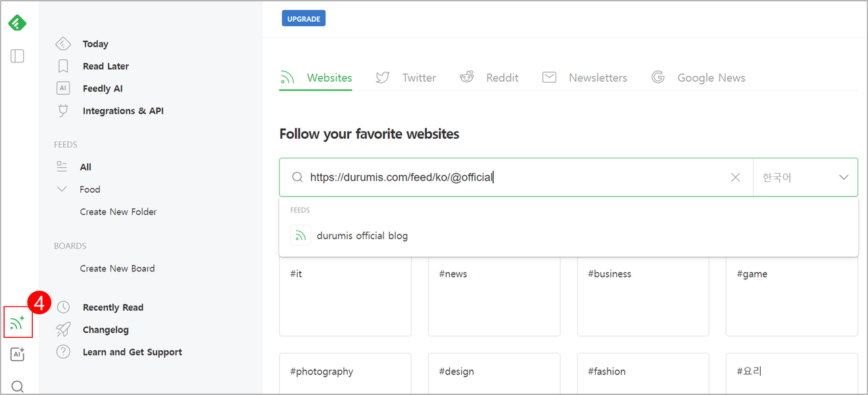Click the Reddit alien icon
This screenshot has width=868, height=395.
click(x=467, y=78)
